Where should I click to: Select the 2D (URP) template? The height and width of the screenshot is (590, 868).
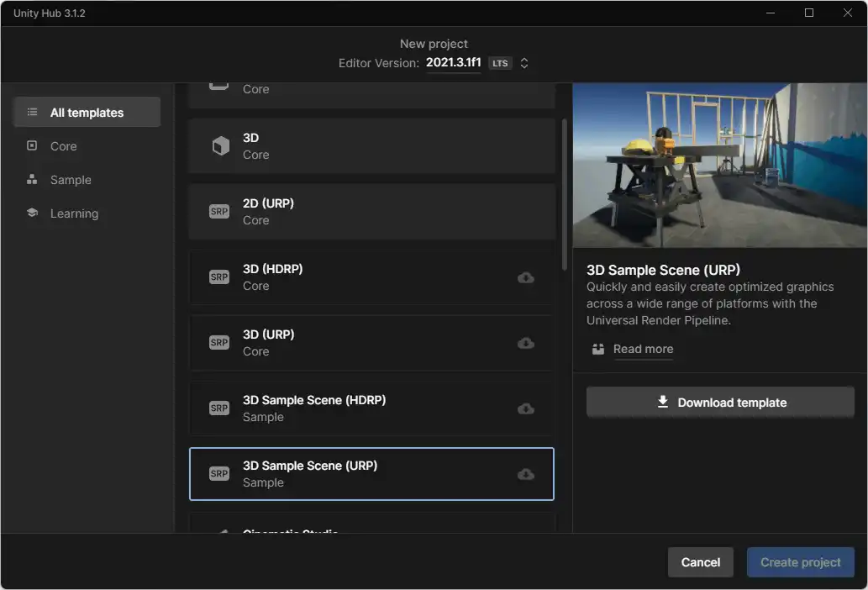(371, 212)
